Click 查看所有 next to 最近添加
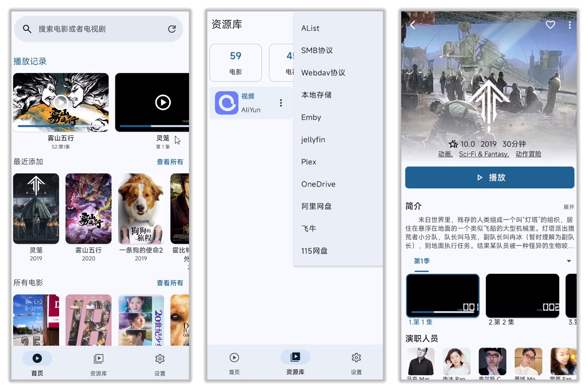 point(169,162)
